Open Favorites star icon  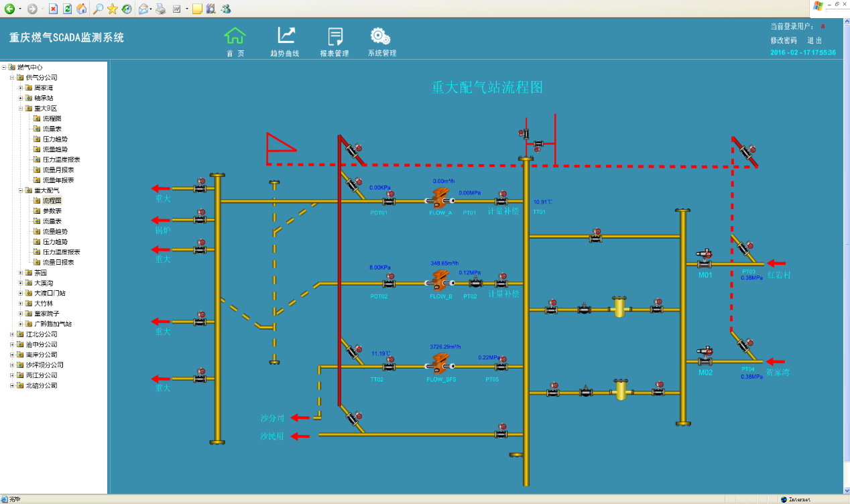[113, 9]
